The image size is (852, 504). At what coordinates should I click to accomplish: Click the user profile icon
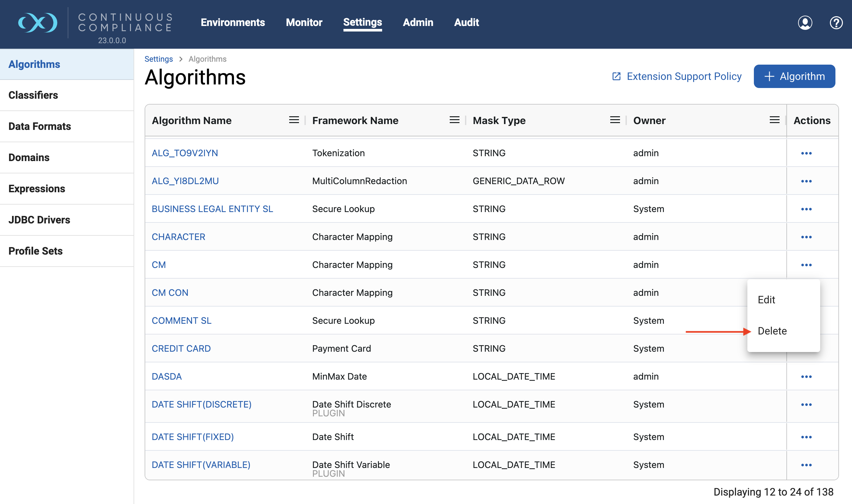(805, 23)
